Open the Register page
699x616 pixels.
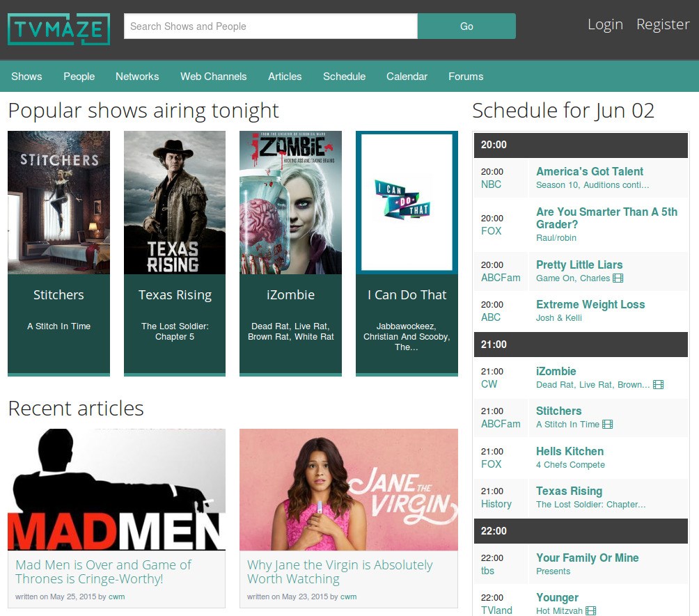click(x=663, y=24)
